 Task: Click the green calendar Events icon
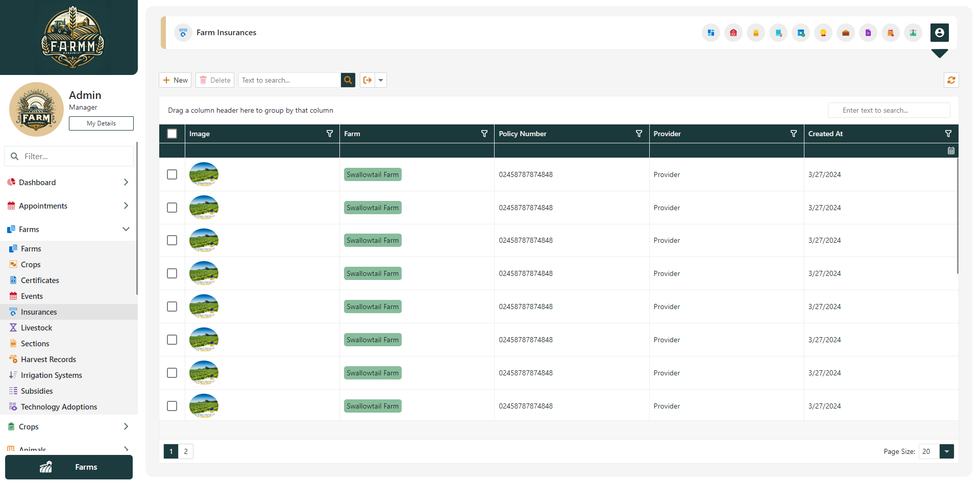pos(801,33)
